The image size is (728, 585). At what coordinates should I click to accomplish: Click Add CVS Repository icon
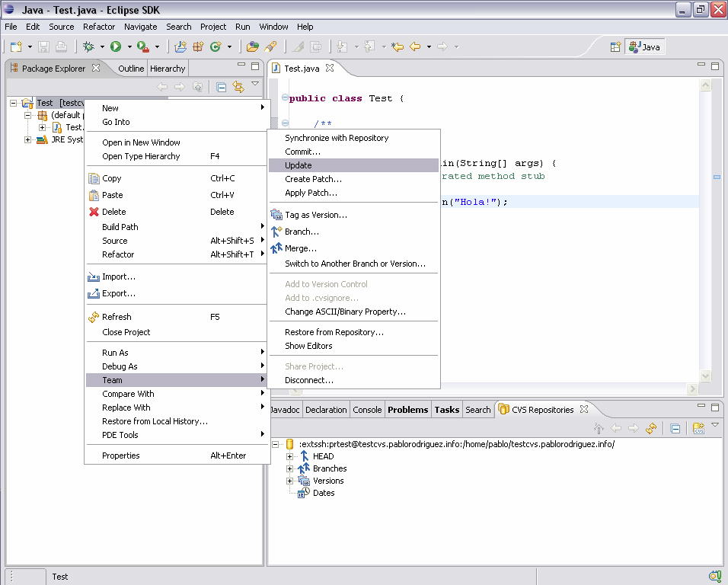pyautogui.click(x=698, y=428)
